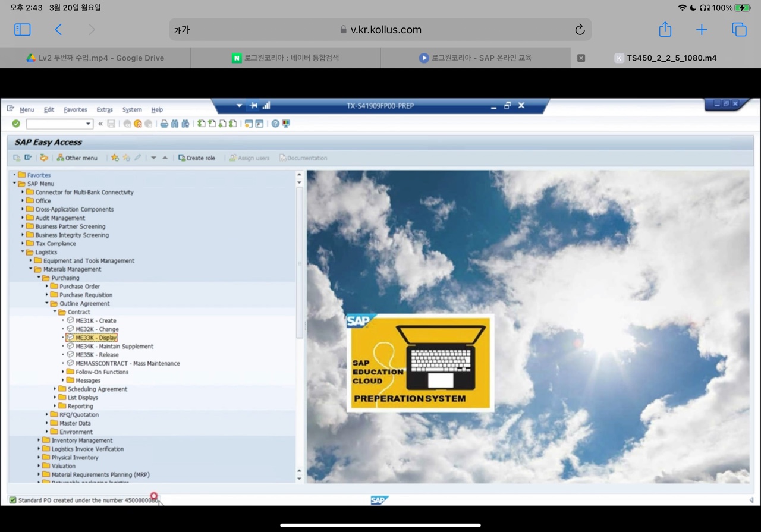Click the Find Next binoculars icon
Viewport: 761px width, 532px height.
tap(185, 124)
